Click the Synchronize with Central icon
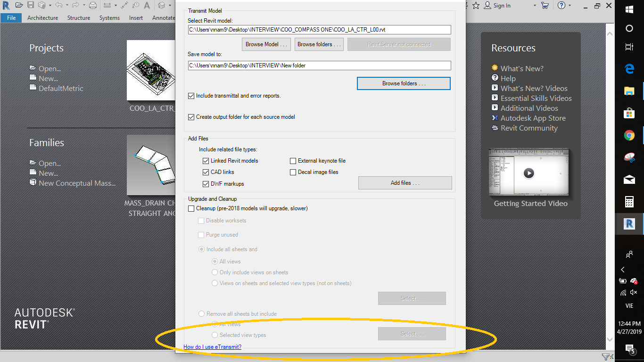The width and height of the screenshot is (644, 362). tap(41, 5)
